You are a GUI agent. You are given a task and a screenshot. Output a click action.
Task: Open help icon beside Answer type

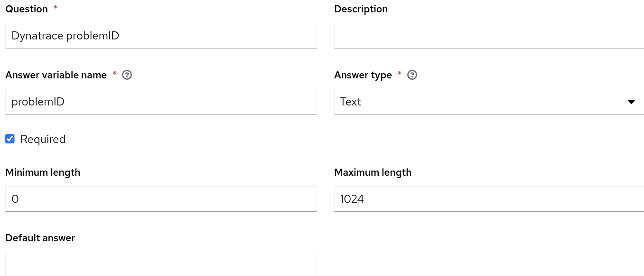tap(412, 75)
